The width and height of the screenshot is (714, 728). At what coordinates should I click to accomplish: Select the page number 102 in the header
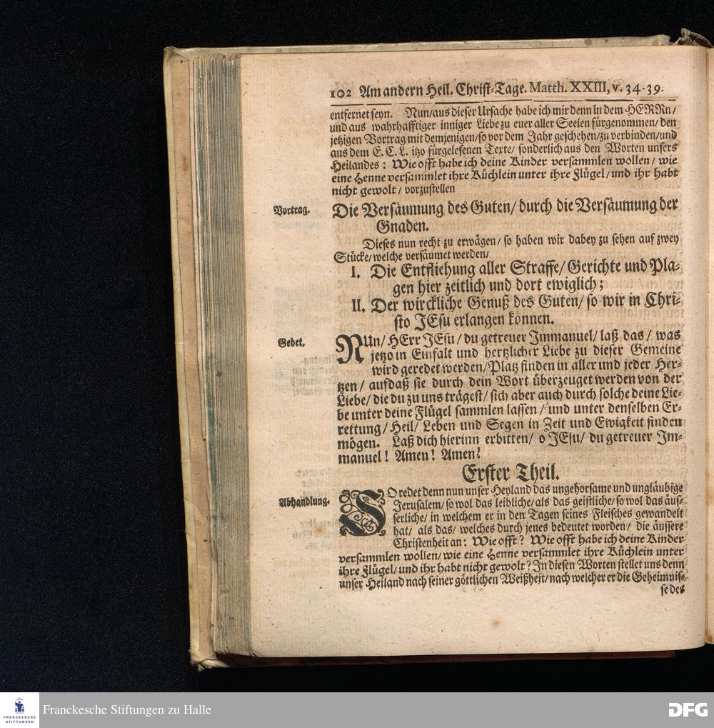(x=343, y=89)
